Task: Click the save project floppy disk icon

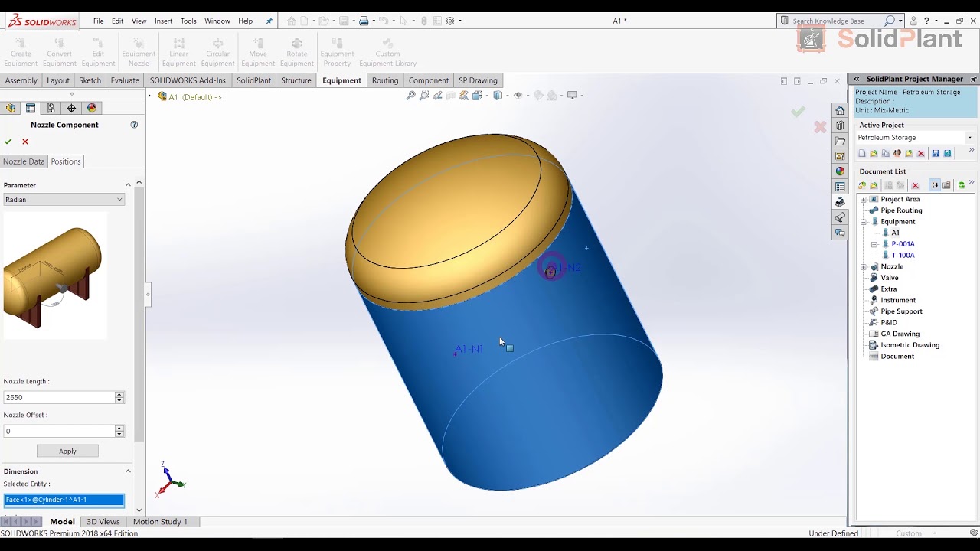Action: [x=936, y=154]
